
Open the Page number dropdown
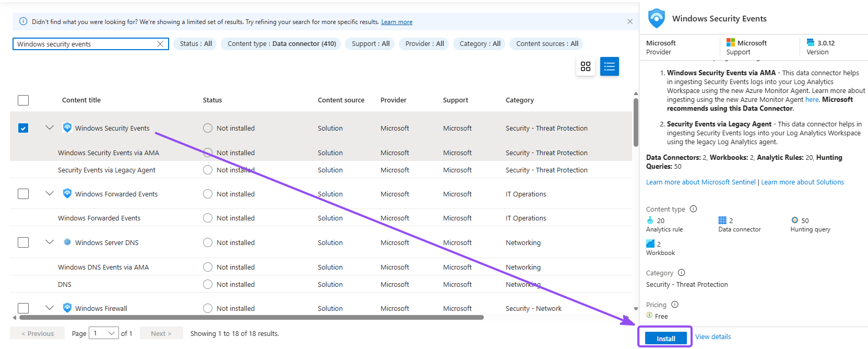click(x=104, y=333)
